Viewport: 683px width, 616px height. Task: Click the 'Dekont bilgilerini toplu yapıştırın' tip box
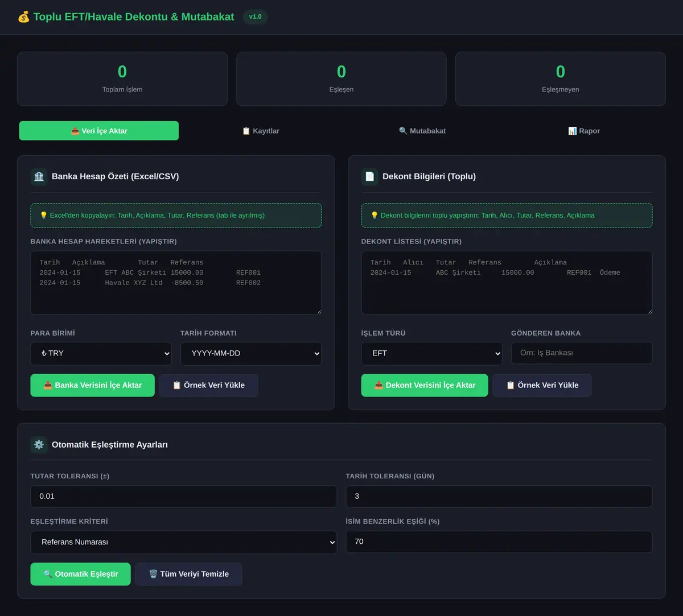(x=507, y=216)
